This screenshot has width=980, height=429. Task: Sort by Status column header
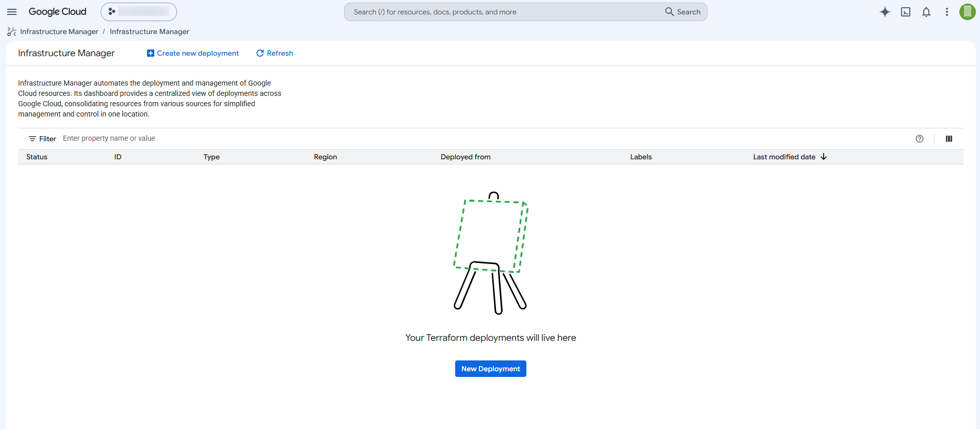[x=37, y=157]
